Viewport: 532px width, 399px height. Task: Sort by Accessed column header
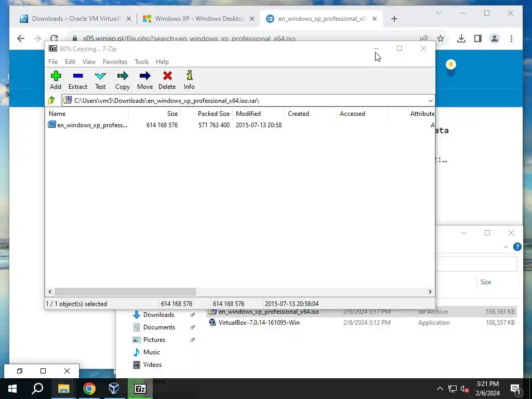[x=362, y=114]
